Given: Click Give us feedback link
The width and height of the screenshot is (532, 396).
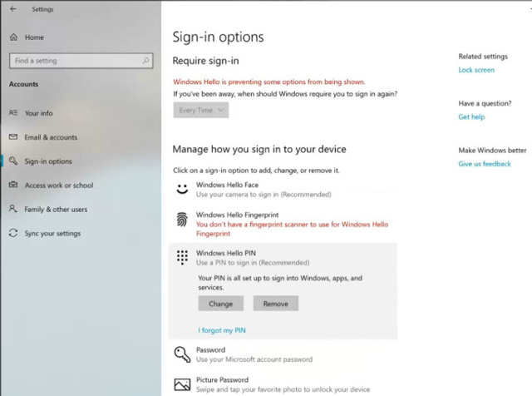Looking at the screenshot, I should click(485, 164).
